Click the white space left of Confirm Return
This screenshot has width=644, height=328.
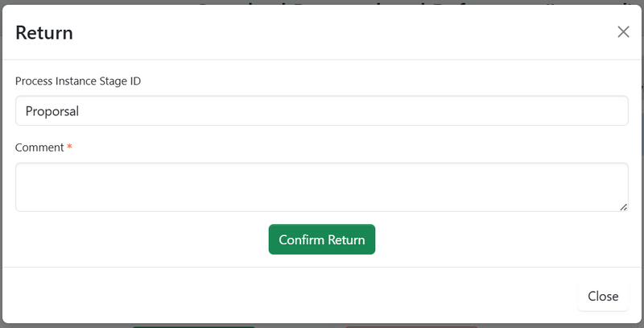coord(137,239)
